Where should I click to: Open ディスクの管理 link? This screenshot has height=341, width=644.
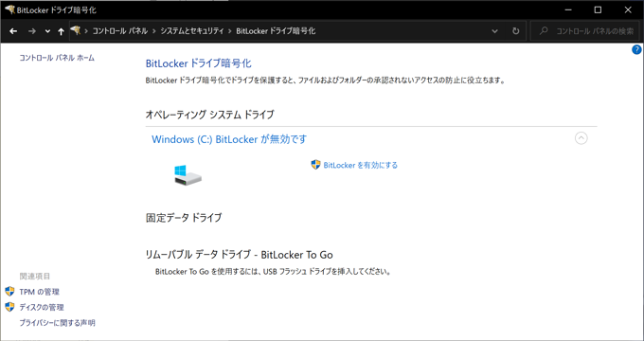pyautogui.click(x=42, y=307)
